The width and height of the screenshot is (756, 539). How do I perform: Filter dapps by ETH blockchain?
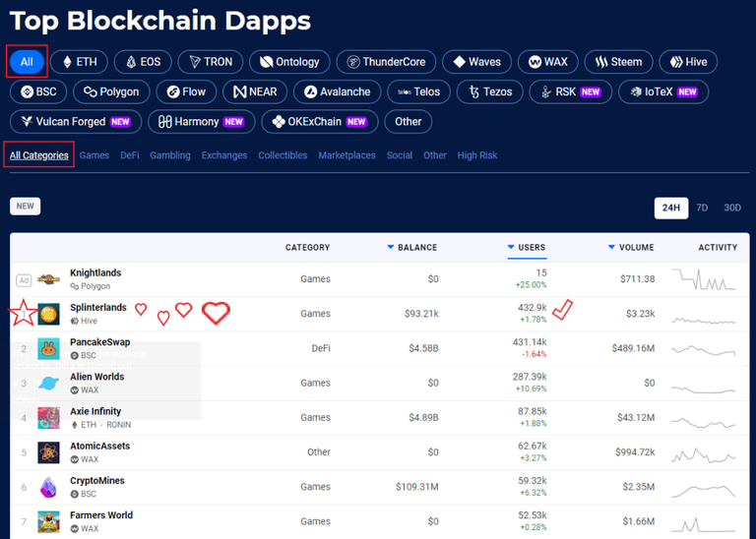pos(80,61)
